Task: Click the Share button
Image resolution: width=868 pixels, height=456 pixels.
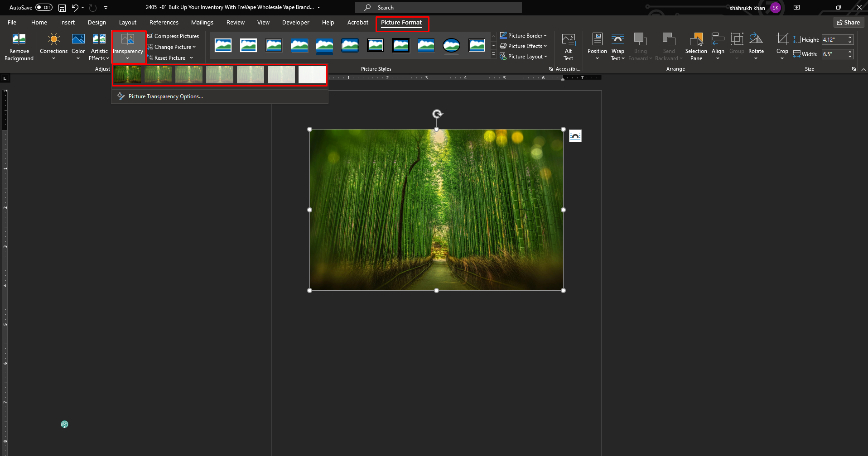Action: click(x=849, y=22)
